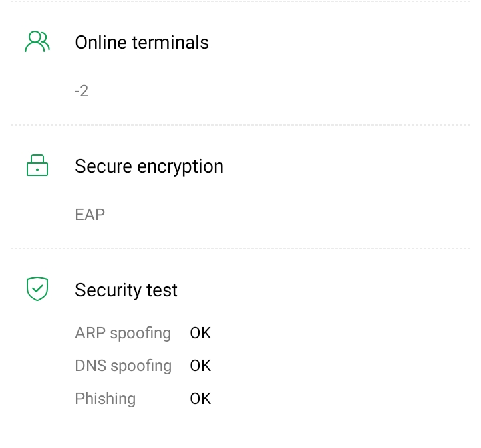
Task: Tap the whole ARP spoofing result row
Action: [143, 333]
